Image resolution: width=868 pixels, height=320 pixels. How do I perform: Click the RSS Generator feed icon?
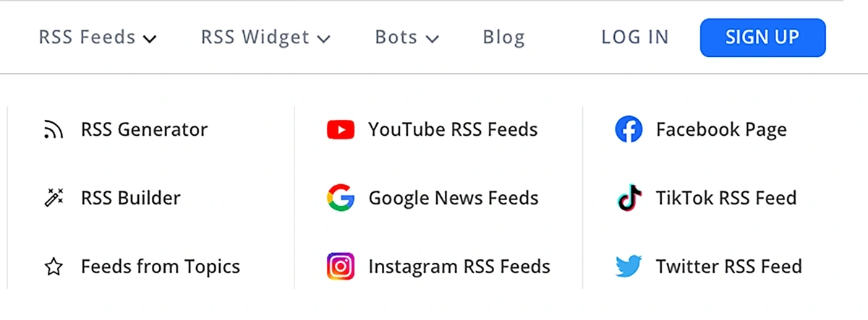(54, 130)
